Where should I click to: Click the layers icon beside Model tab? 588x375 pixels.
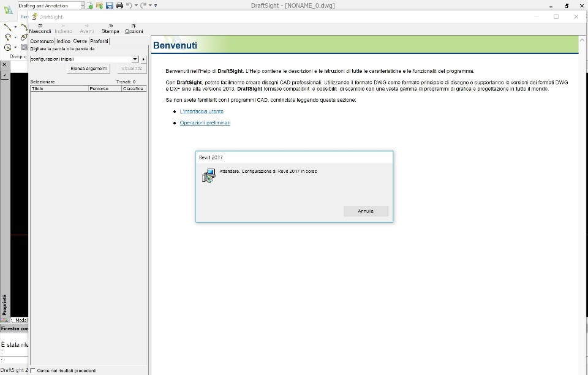[4, 320]
